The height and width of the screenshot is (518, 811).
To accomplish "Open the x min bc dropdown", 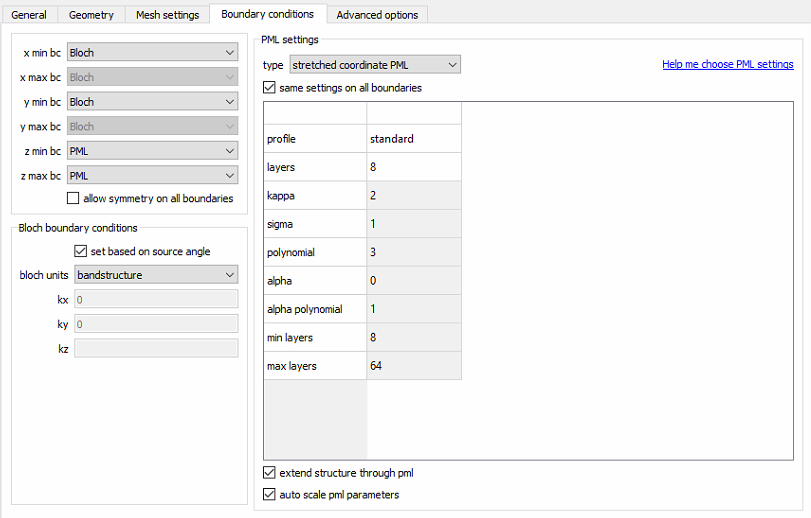I will click(x=152, y=52).
